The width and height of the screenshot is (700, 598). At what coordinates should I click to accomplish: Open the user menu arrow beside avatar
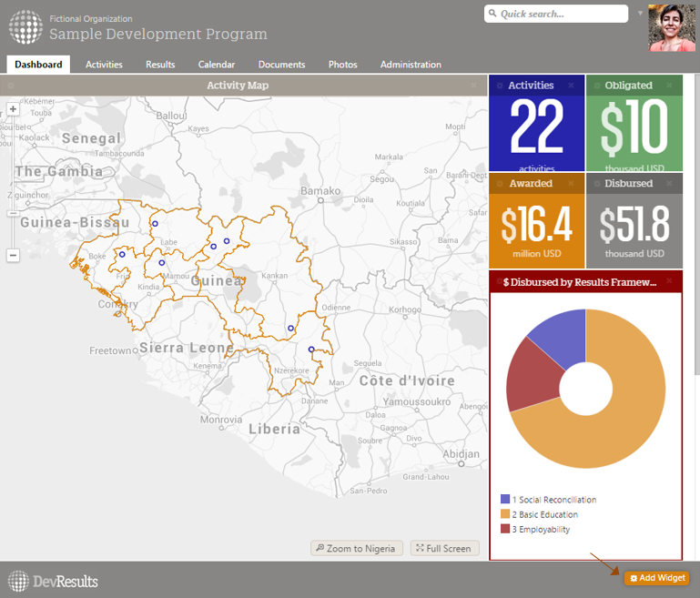(640, 14)
